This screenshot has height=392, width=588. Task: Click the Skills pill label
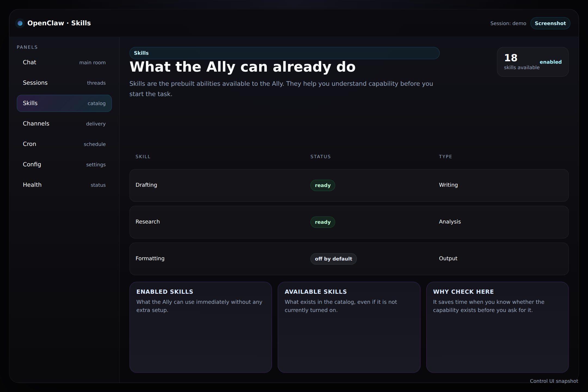(x=284, y=53)
